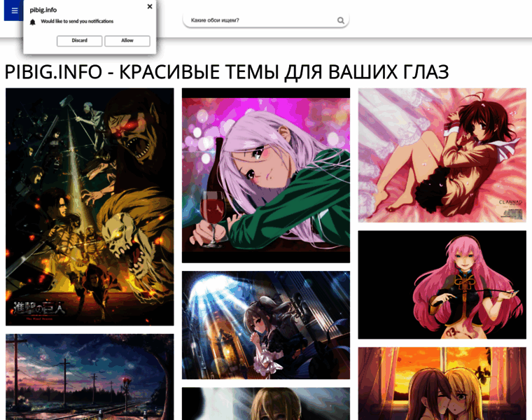Click the 'Would like to send you notifications' text
This screenshot has width=532, height=420.
(x=77, y=22)
